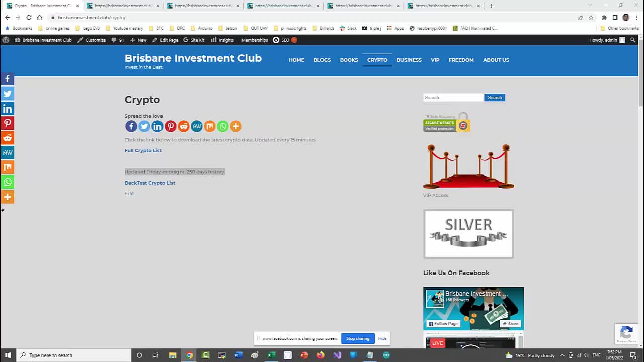The height and width of the screenshot is (362, 644).
Task: Click the blue Search button
Action: pos(495,97)
